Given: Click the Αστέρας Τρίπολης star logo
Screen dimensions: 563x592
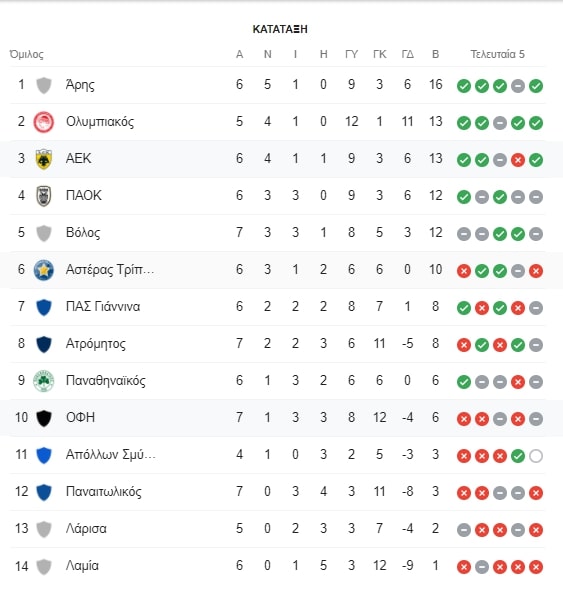Looking at the screenshot, I should pyautogui.click(x=44, y=270).
